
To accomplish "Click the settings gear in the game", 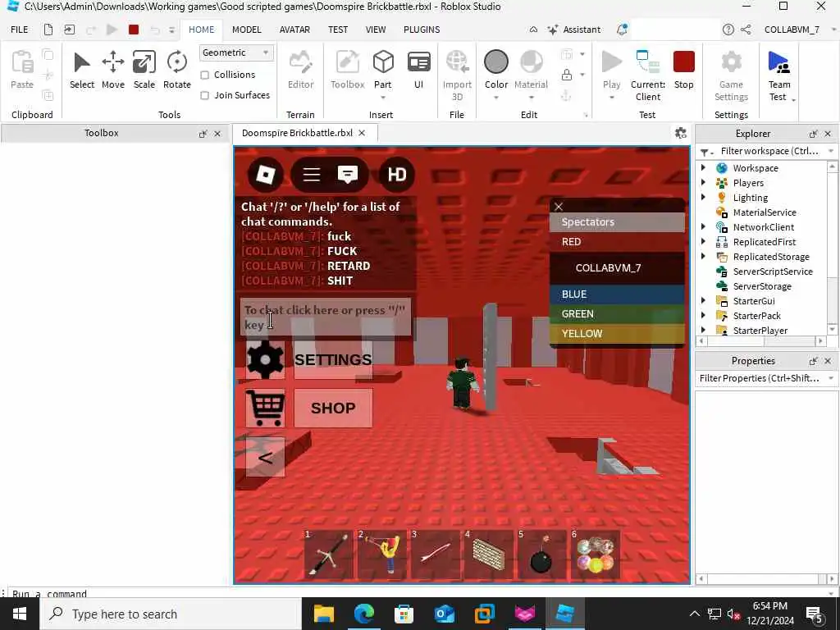I will pyautogui.click(x=265, y=359).
